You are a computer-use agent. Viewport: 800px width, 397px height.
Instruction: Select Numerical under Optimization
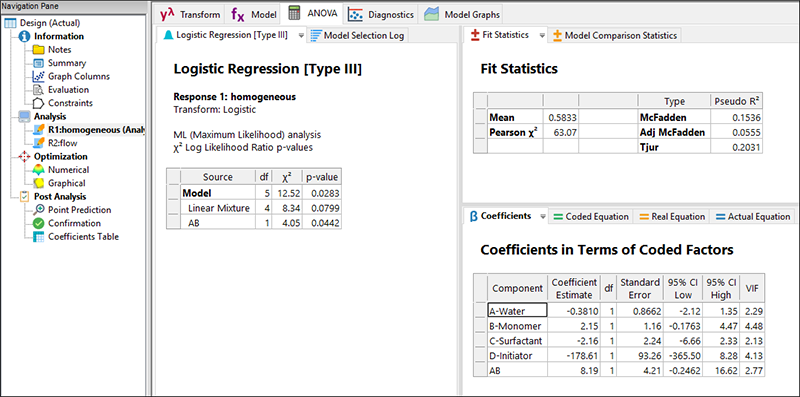[68, 169]
